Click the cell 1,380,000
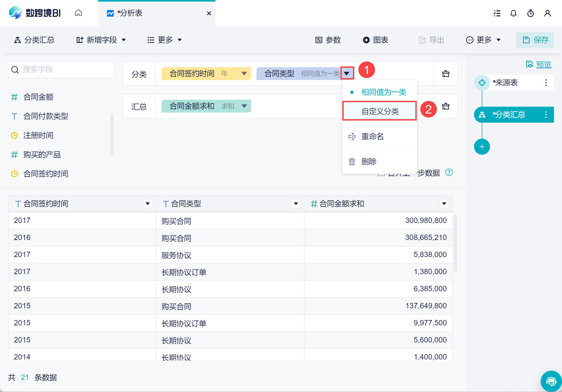Viewport: 562px width, 392px height. click(x=378, y=272)
